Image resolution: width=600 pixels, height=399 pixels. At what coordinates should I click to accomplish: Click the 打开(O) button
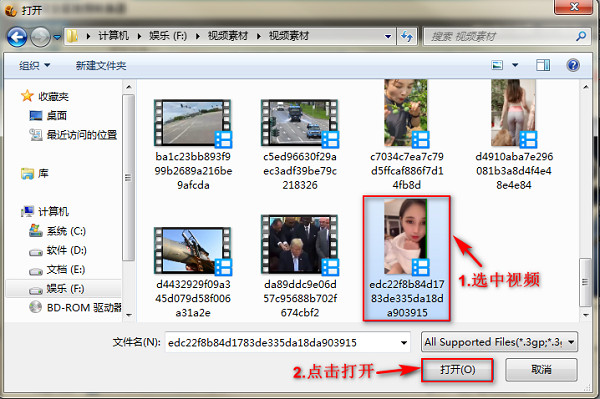[x=457, y=370]
